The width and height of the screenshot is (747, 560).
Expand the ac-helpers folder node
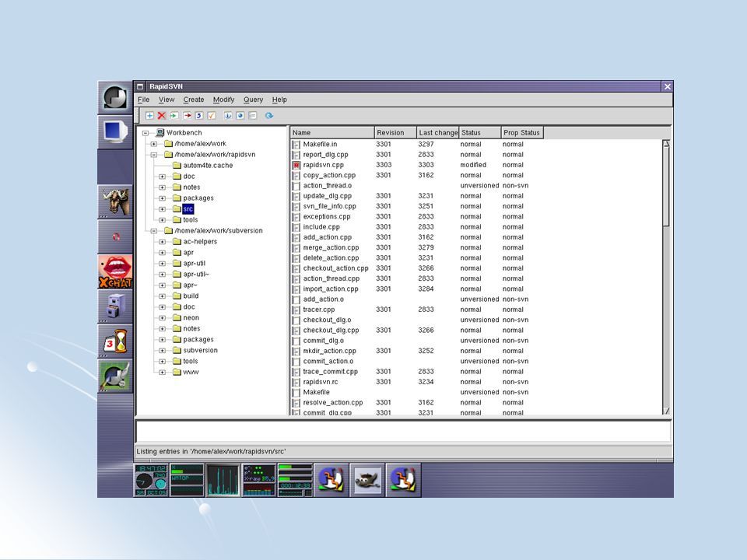[x=163, y=242]
